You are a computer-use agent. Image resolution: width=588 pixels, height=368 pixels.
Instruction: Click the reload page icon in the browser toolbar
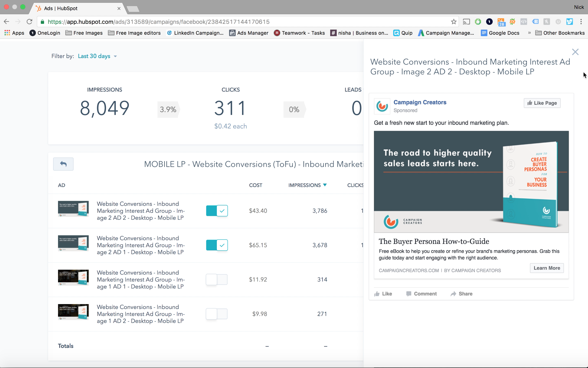pyautogui.click(x=29, y=22)
